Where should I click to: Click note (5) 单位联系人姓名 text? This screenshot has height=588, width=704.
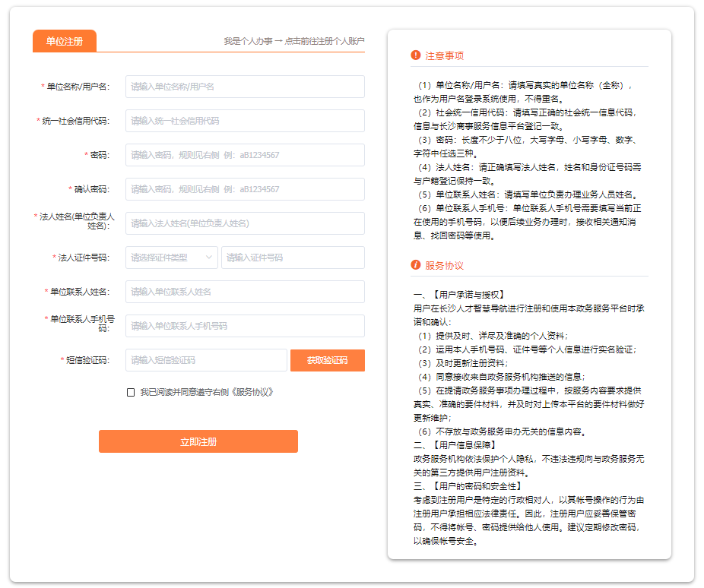[x=528, y=194]
